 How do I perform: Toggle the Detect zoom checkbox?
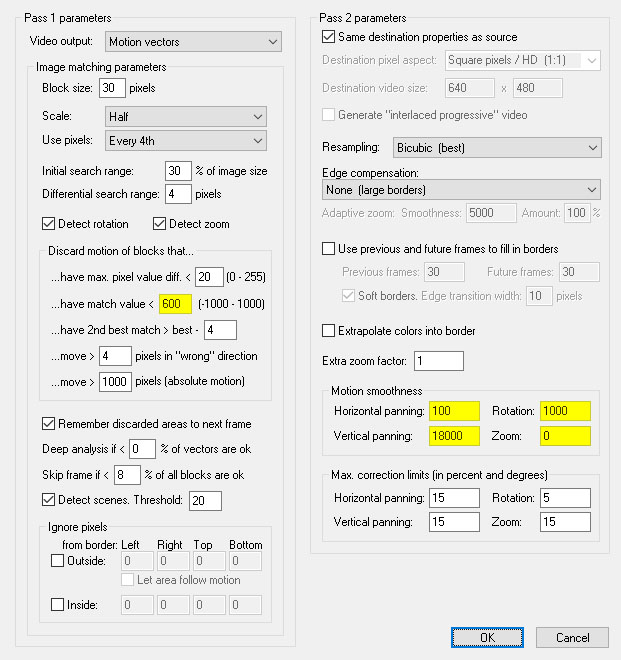[x=159, y=223]
